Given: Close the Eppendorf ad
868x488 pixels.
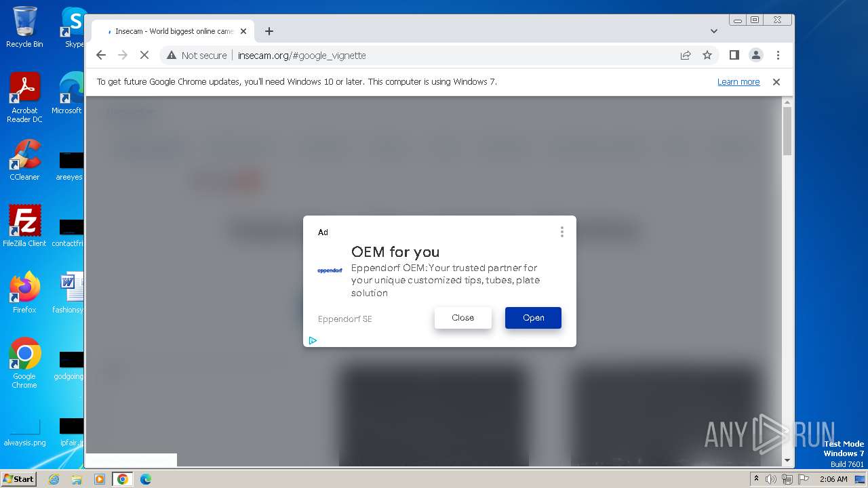Looking at the screenshot, I should point(463,318).
